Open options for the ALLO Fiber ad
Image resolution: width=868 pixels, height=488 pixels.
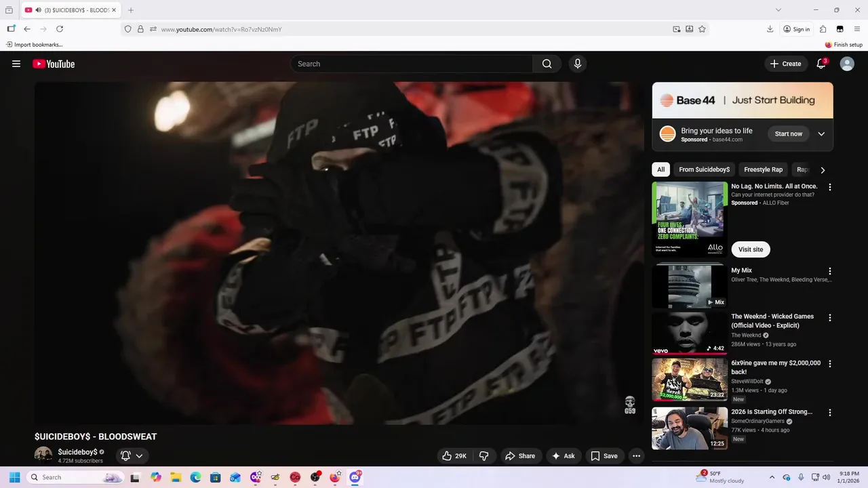(x=829, y=187)
